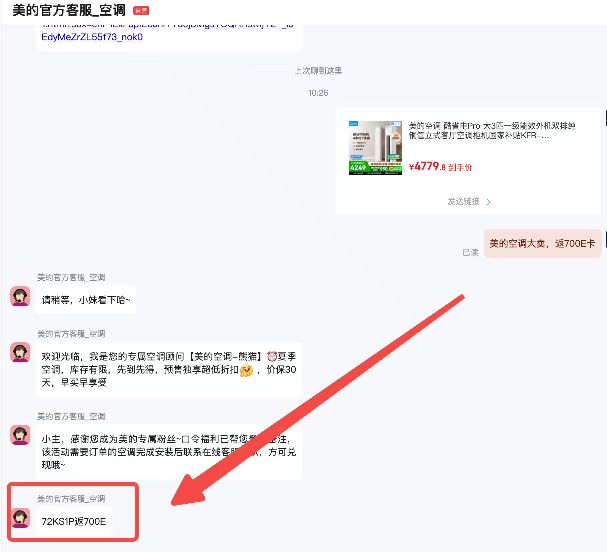The height and width of the screenshot is (552, 607).
Task: Click the 10:26 timestamp
Action: tap(318, 93)
